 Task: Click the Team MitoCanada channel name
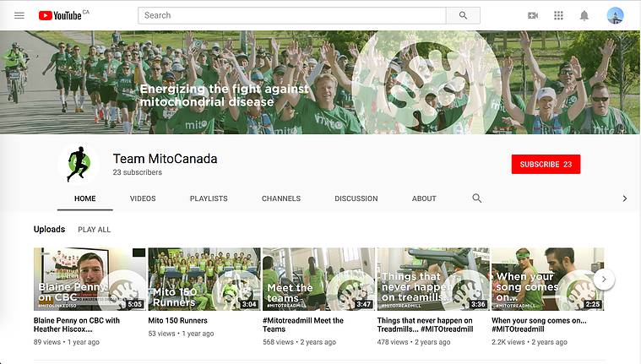[x=165, y=159]
